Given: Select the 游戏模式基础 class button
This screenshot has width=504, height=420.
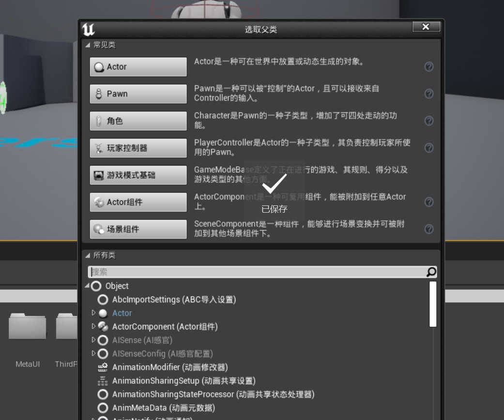Looking at the screenshot, I should point(138,175).
